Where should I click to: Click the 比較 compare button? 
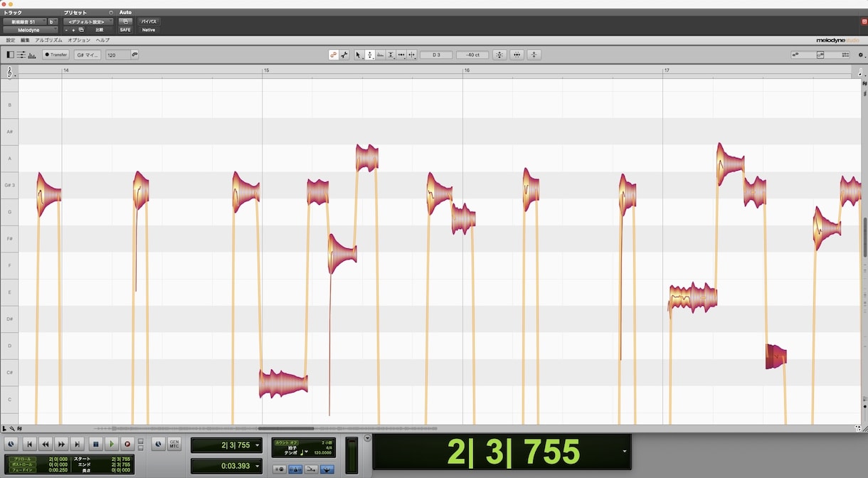[x=100, y=30]
